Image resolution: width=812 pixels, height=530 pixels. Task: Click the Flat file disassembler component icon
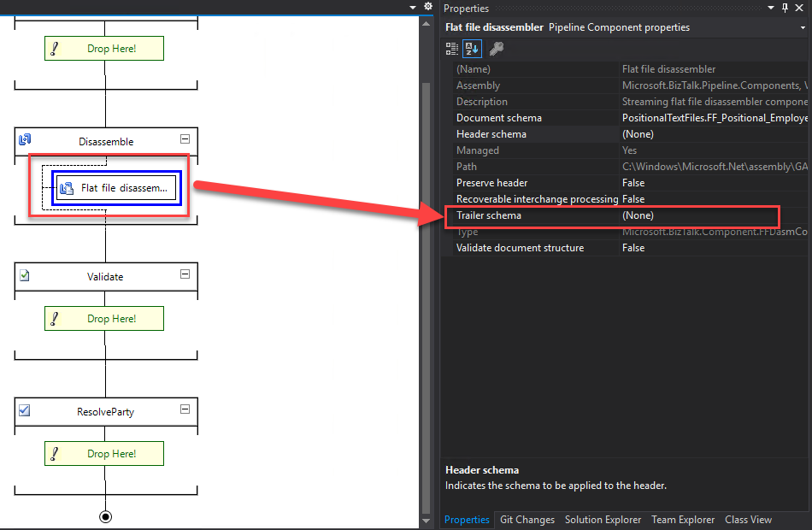click(67, 188)
